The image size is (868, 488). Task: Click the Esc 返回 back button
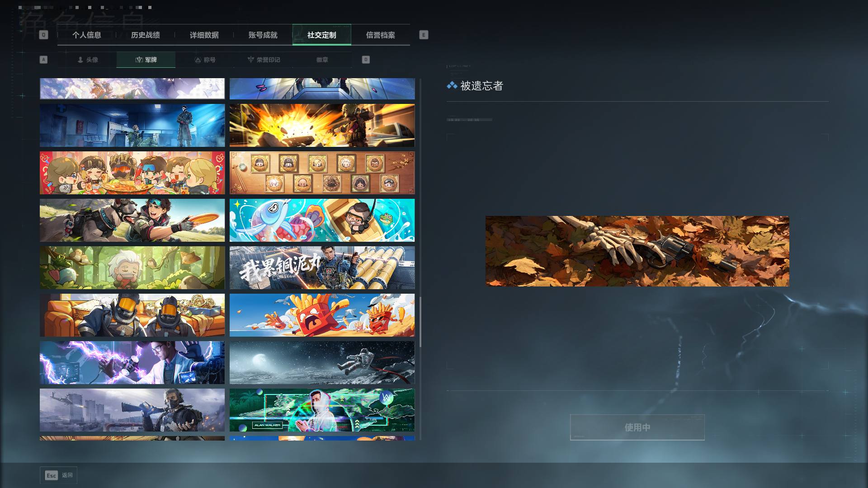click(x=58, y=475)
